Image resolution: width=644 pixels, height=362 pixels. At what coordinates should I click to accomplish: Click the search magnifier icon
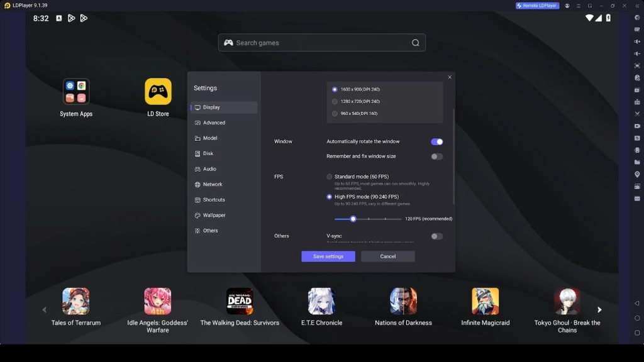pos(416,43)
